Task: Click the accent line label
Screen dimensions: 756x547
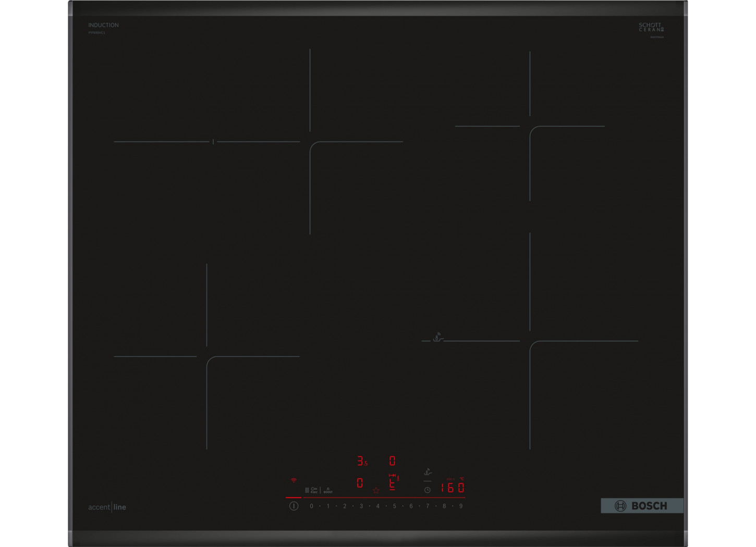Action: (x=107, y=507)
